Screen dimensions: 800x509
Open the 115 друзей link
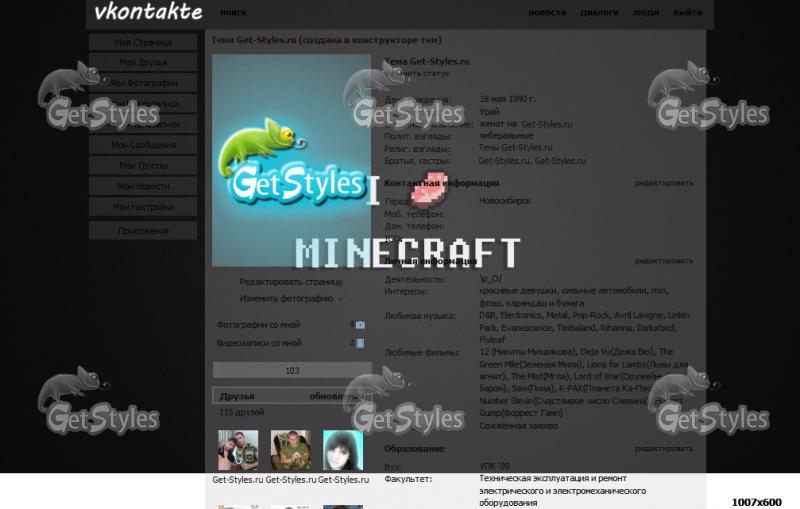click(242, 412)
